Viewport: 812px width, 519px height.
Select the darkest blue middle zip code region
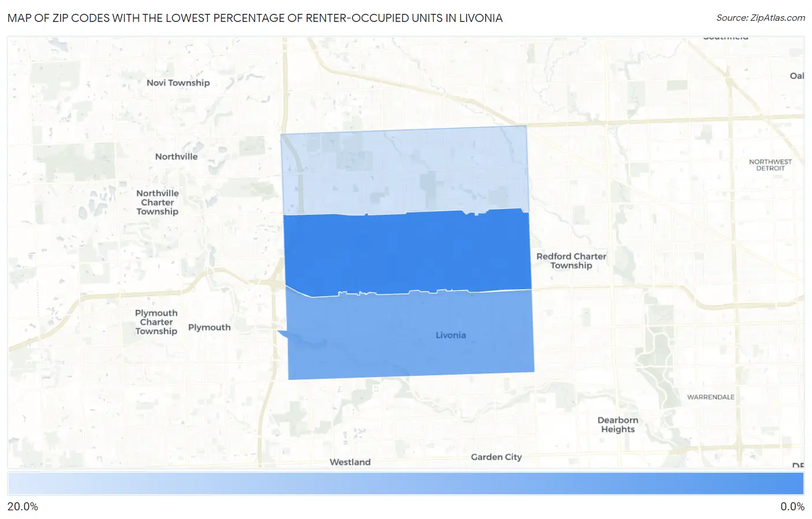click(407, 252)
